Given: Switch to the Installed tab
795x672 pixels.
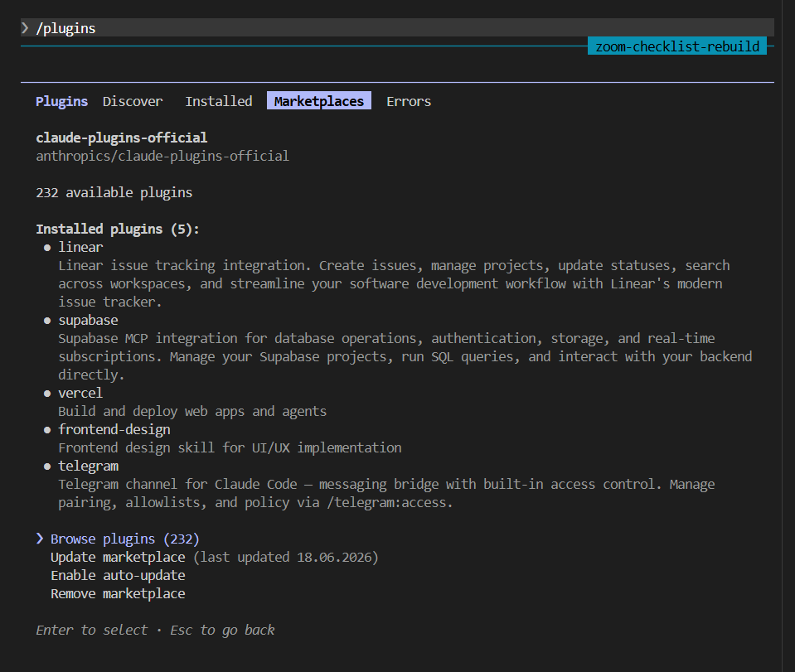Looking at the screenshot, I should point(219,101).
